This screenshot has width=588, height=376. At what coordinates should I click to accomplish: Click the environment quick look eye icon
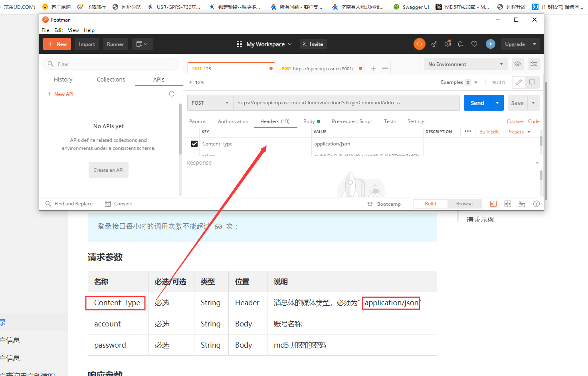[518, 64]
